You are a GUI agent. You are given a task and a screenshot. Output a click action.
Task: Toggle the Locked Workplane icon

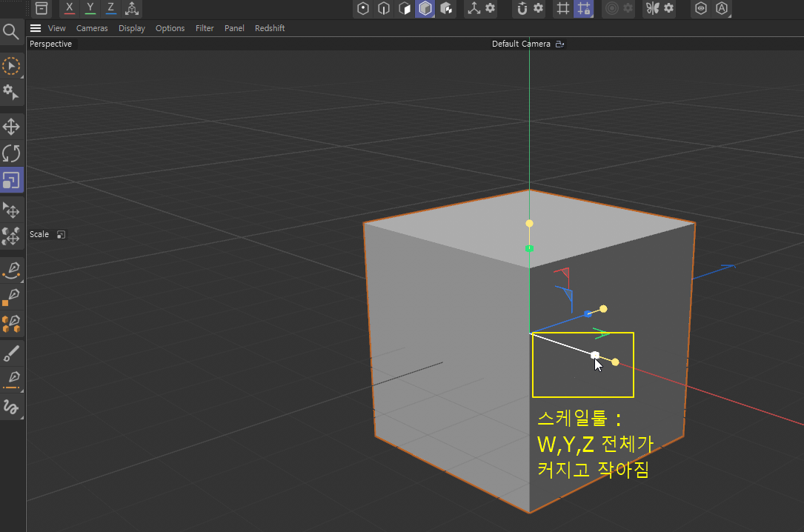(583, 8)
